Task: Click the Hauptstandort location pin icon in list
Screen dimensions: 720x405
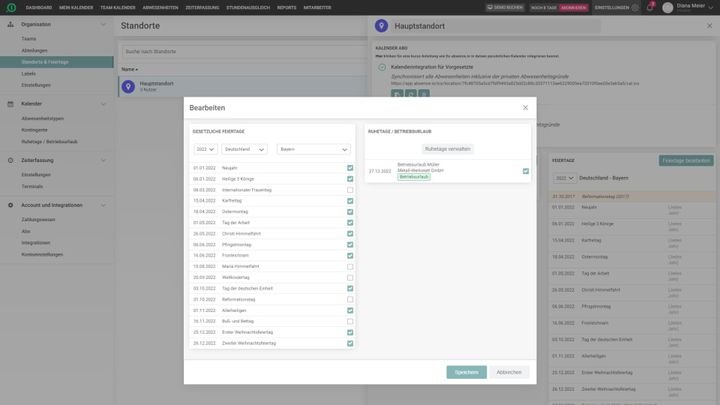Action: tap(128, 87)
